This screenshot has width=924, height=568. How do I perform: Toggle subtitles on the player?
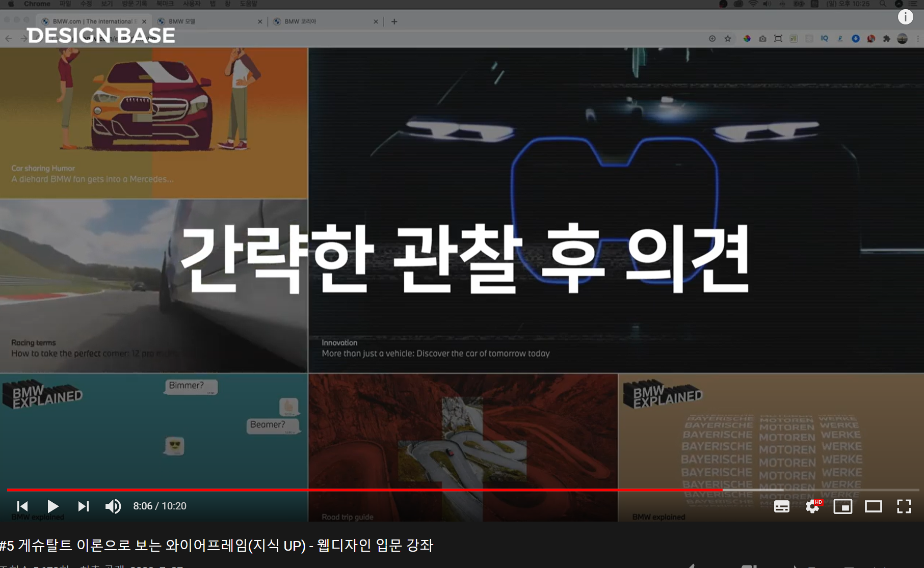(782, 506)
